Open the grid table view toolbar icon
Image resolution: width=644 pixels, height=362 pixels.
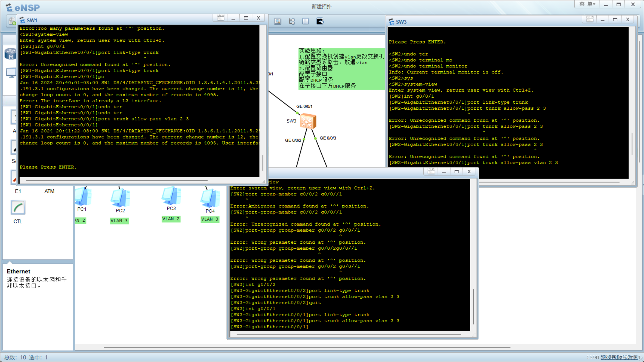click(x=306, y=21)
